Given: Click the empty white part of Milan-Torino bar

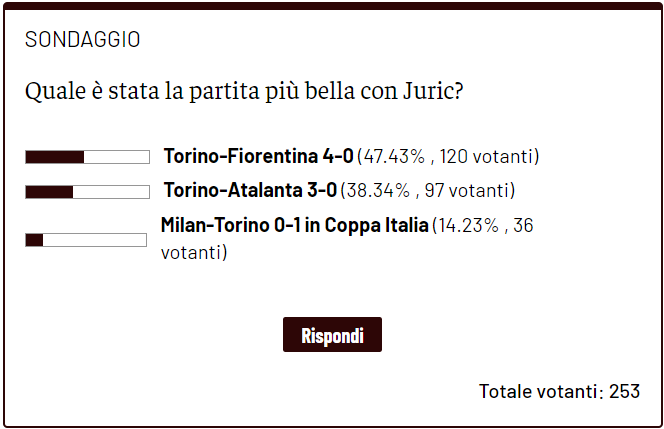Looking at the screenshot, I should pos(95,240).
